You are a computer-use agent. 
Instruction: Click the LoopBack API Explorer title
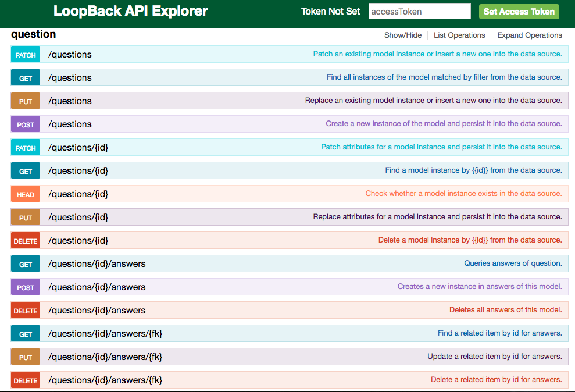(x=131, y=11)
